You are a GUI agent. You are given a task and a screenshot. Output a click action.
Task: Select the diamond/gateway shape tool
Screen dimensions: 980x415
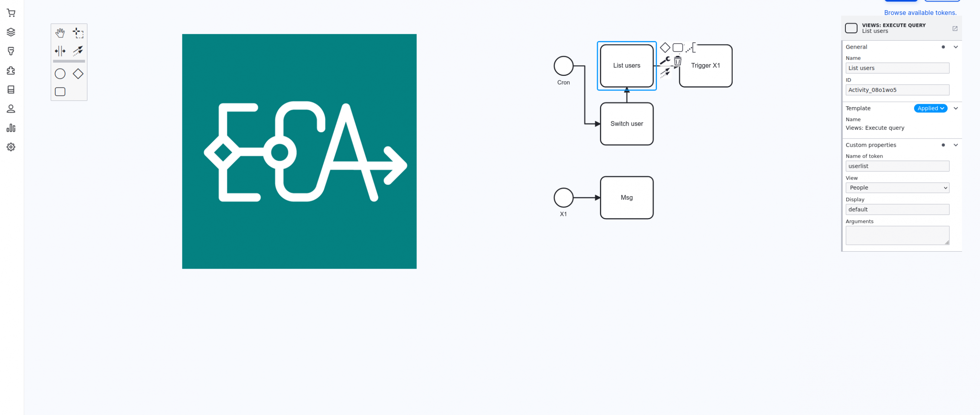[78, 74]
